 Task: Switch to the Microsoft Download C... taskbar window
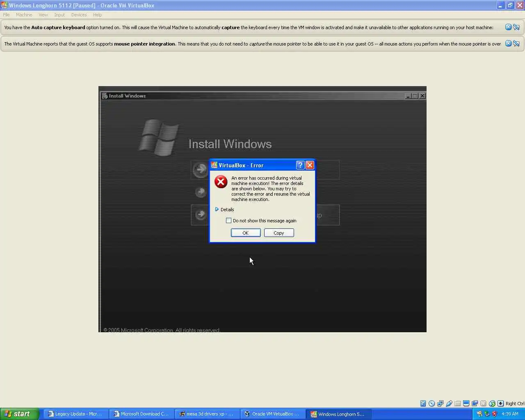(x=142, y=414)
